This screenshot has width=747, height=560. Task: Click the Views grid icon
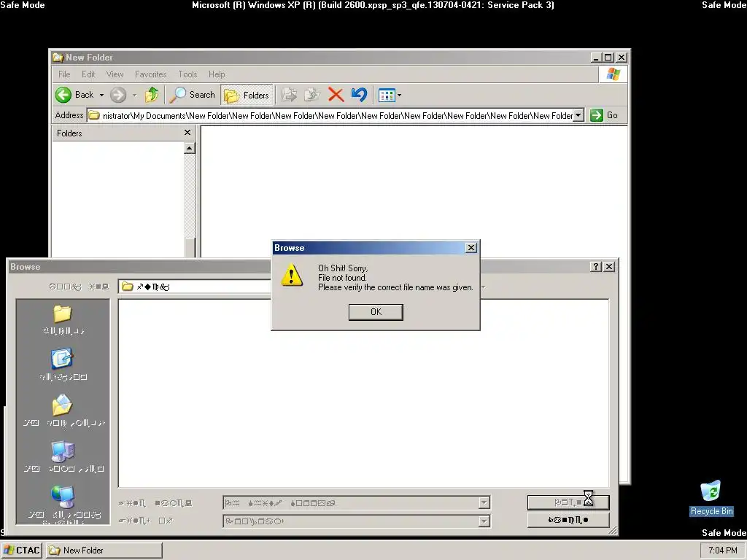coord(387,96)
